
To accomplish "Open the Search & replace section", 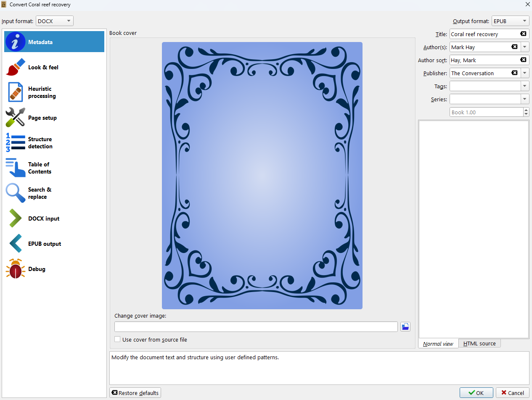I will (54, 193).
